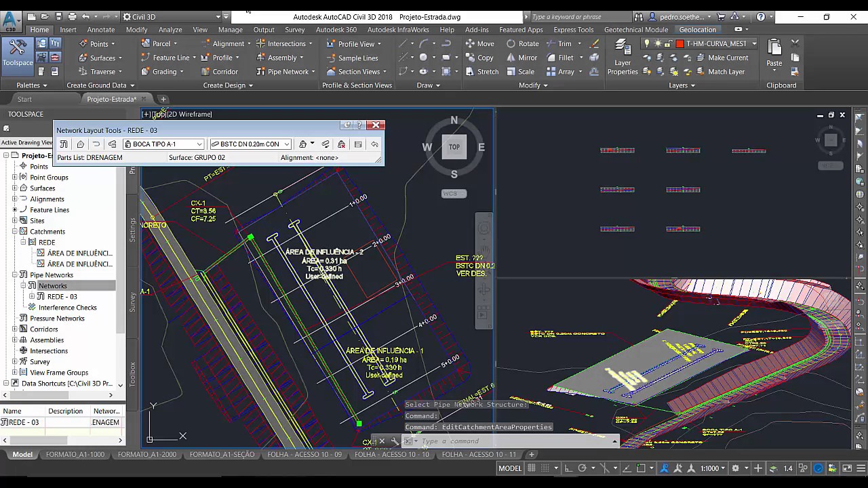Viewport: 868px width, 488px height.
Task: Open layout tab FORMATO_A1-1000
Action: tap(75, 455)
